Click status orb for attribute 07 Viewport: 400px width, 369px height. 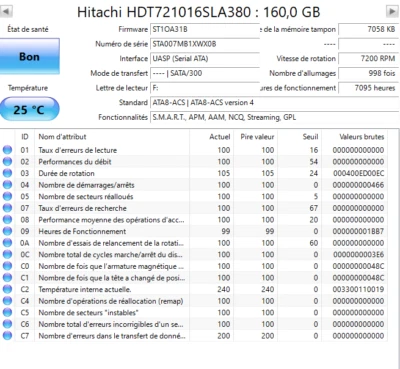[7, 208]
